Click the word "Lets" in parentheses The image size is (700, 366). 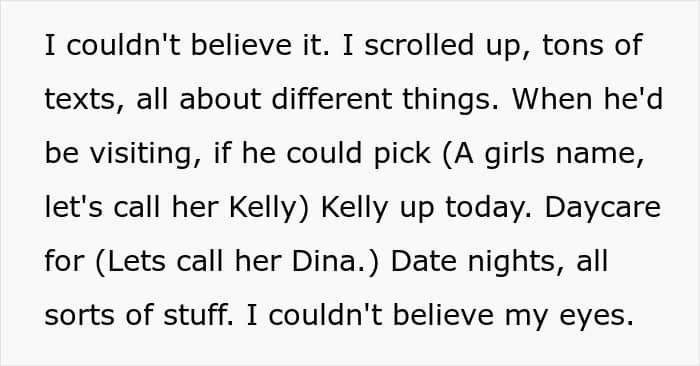[x=136, y=262]
